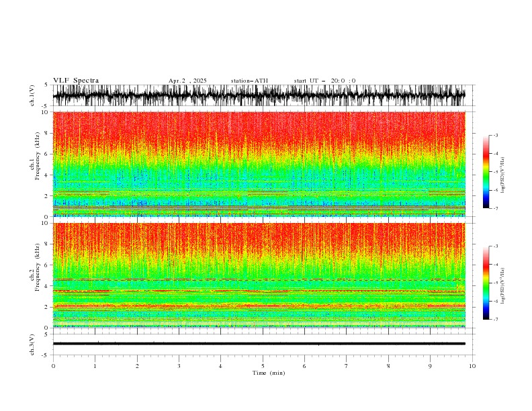
Task: Click the ch.2 frequency spectrogram panel
Action: pos(259,275)
